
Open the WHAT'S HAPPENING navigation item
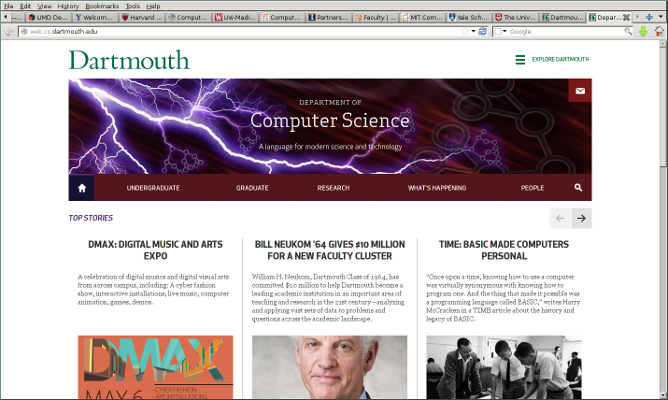pos(437,188)
